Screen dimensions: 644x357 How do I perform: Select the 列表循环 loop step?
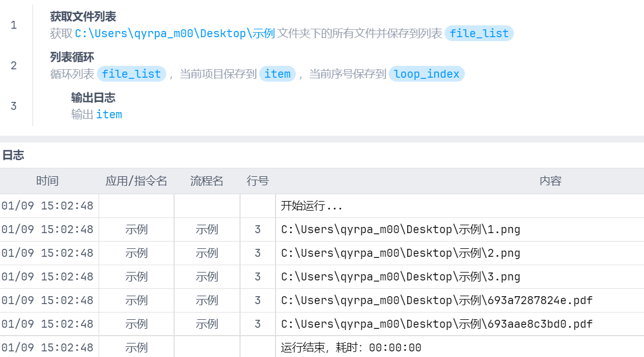click(72, 57)
